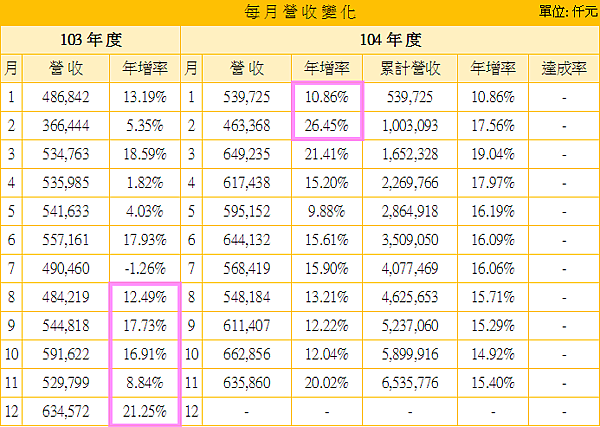Select the value 529,799
Screen dimensions: 600x427
(66, 383)
